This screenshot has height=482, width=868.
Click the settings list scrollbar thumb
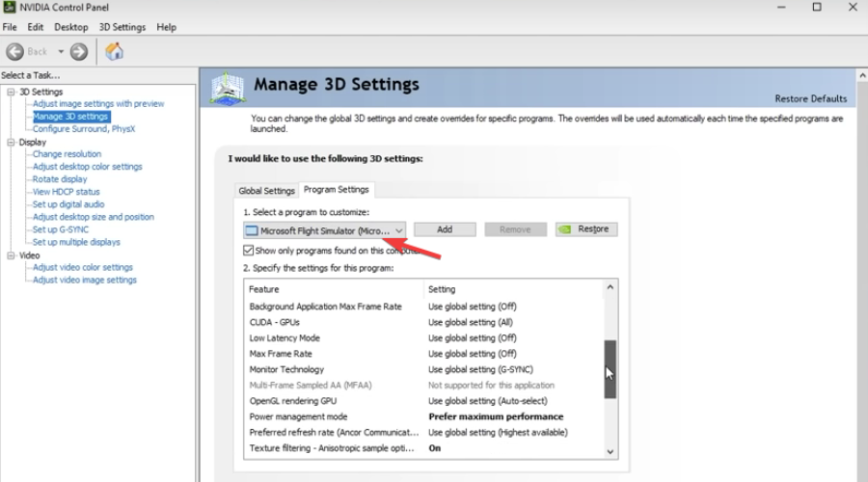(x=610, y=369)
